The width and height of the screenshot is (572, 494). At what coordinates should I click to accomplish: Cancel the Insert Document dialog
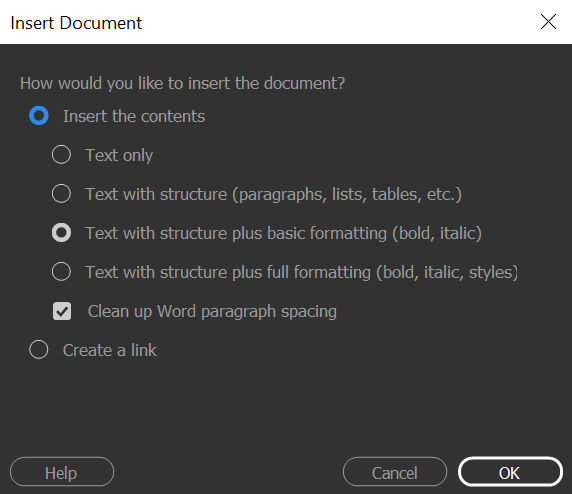[395, 472]
